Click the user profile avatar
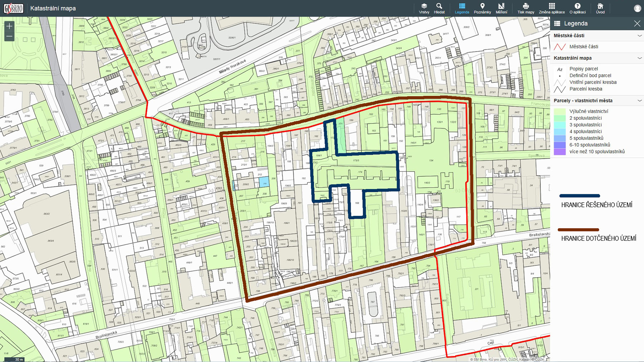The height and width of the screenshot is (362, 644). click(x=637, y=9)
